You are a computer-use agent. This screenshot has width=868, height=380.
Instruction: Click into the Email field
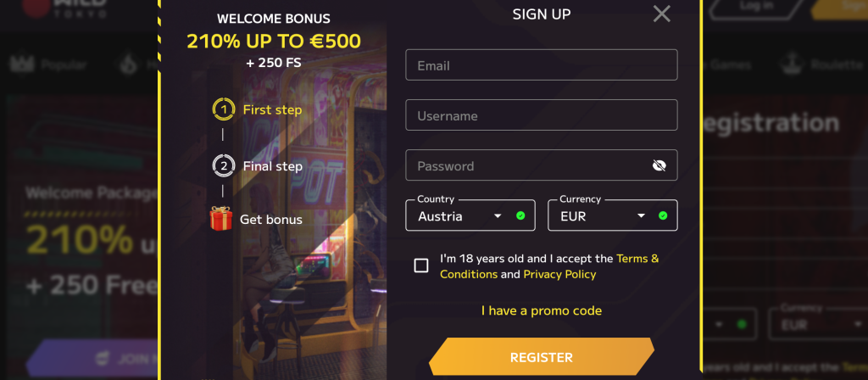[x=542, y=65]
